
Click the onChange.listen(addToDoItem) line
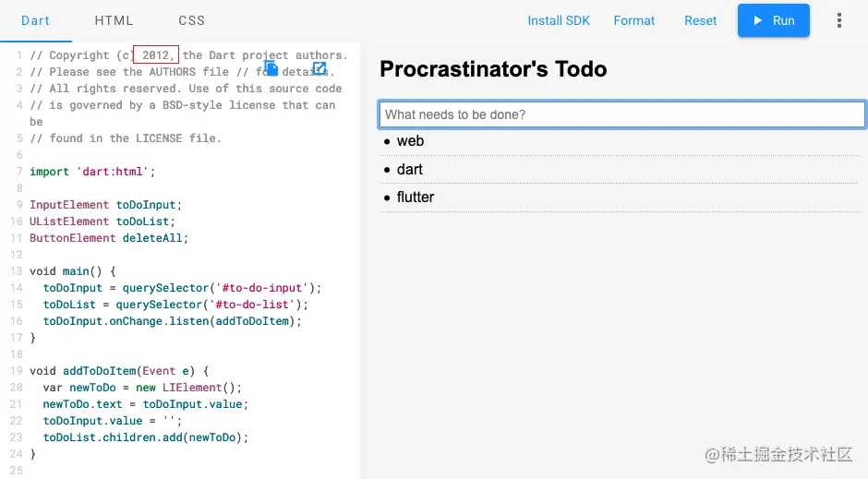(x=172, y=321)
